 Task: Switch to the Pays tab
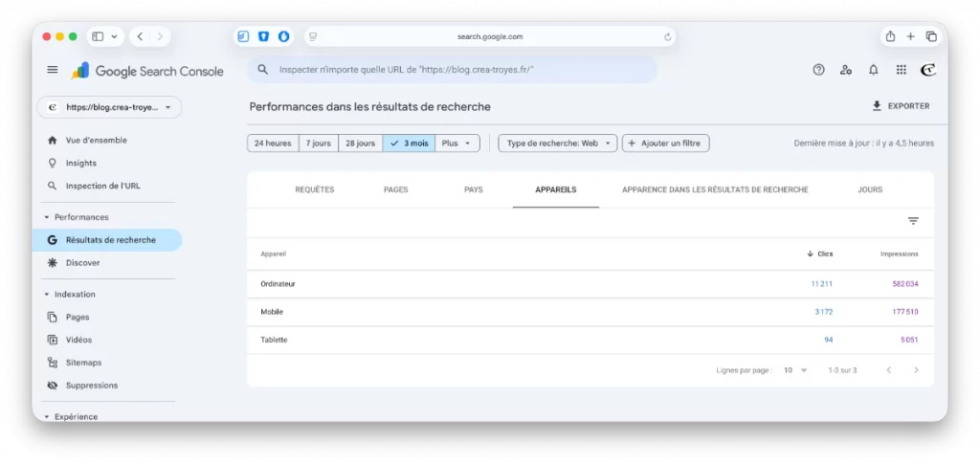pos(474,189)
